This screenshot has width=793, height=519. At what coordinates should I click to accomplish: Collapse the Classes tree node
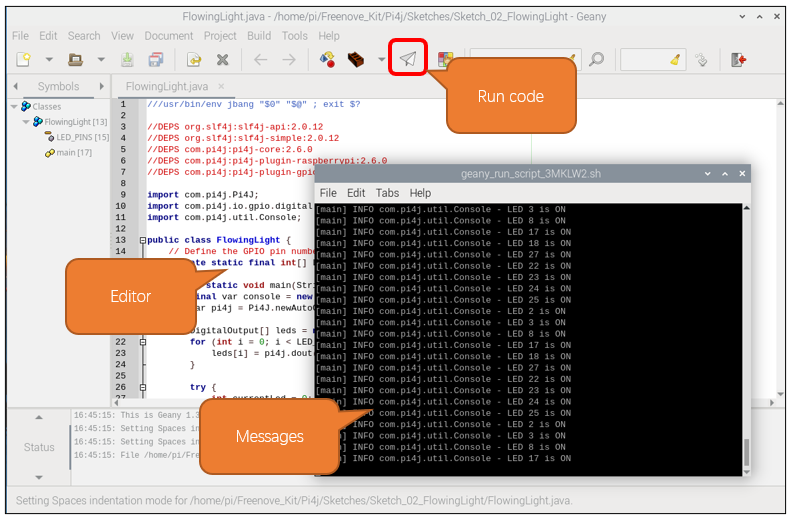point(14,107)
